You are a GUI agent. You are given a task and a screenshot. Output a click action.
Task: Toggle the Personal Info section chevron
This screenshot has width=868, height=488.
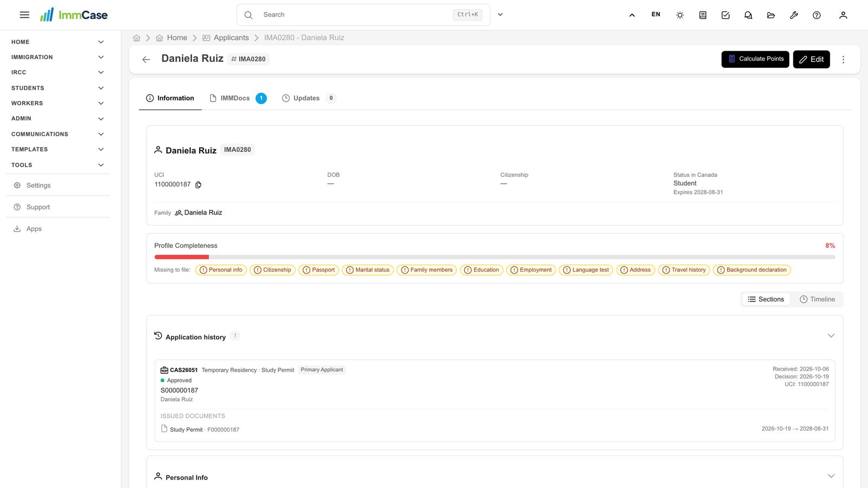pyautogui.click(x=831, y=476)
